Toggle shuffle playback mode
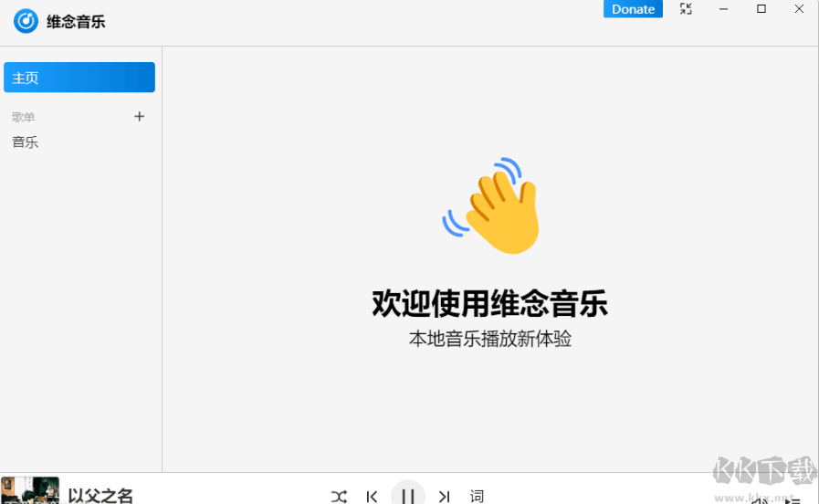The width and height of the screenshot is (819, 504). tap(339, 496)
